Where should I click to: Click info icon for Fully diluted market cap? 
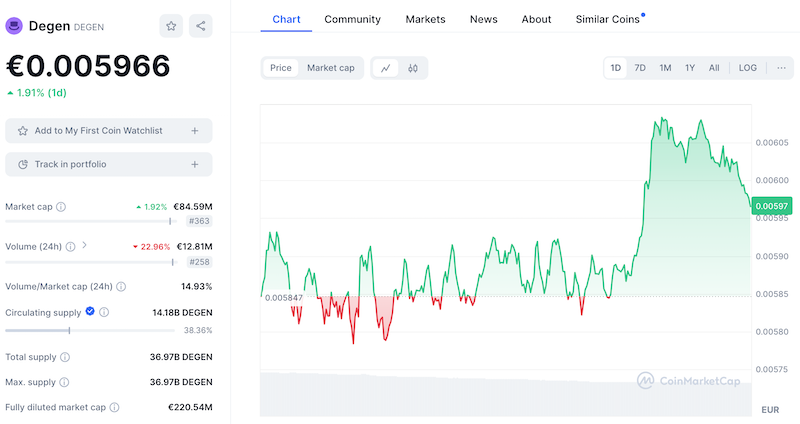[114, 407]
